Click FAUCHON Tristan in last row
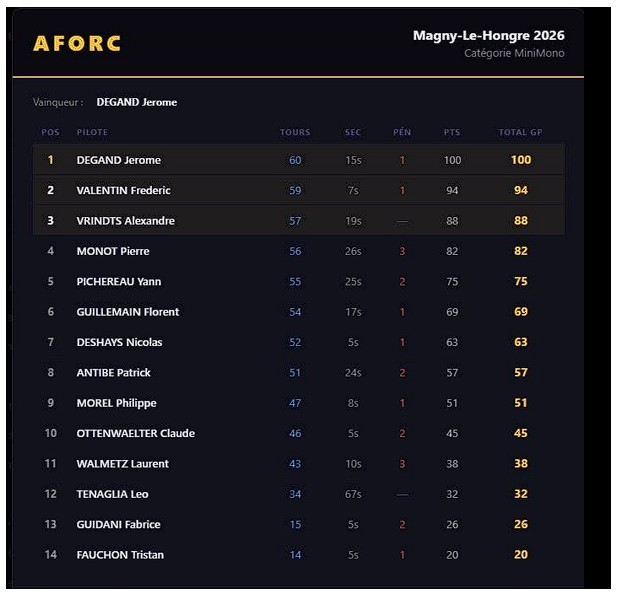Viewport: 628px width, 593px height. tap(120, 555)
